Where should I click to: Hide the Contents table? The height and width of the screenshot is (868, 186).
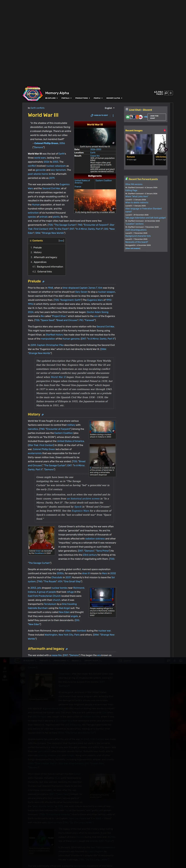pyautogui.click(x=61, y=241)
